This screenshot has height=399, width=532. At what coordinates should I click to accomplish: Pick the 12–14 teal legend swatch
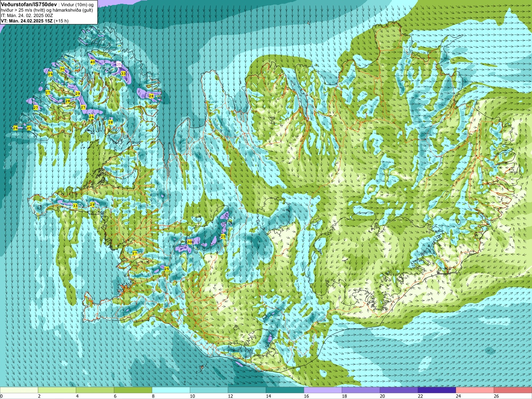[247, 390]
